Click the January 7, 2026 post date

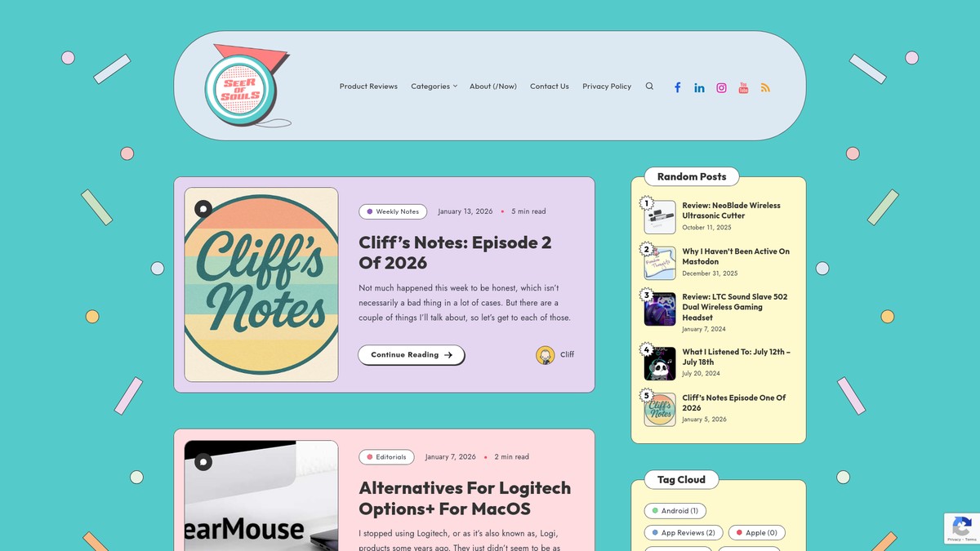tap(451, 457)
